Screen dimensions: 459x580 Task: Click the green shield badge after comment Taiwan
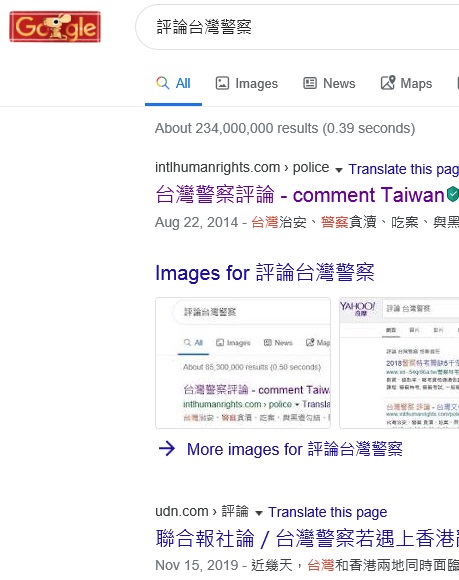pos(453,194)
